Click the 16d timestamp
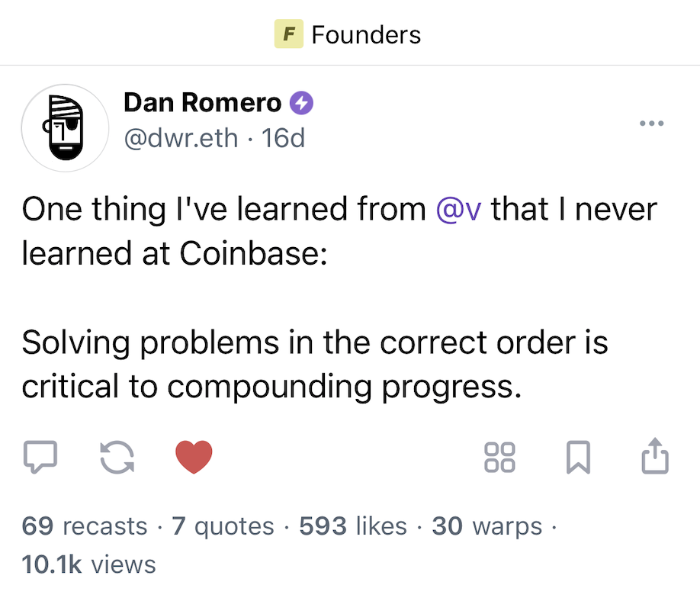This screenshot has width=700, height=601. [283, 138]
